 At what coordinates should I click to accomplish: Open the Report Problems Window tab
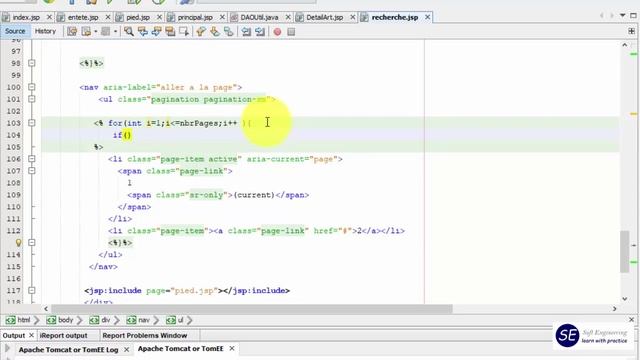[x=144, y=336]
